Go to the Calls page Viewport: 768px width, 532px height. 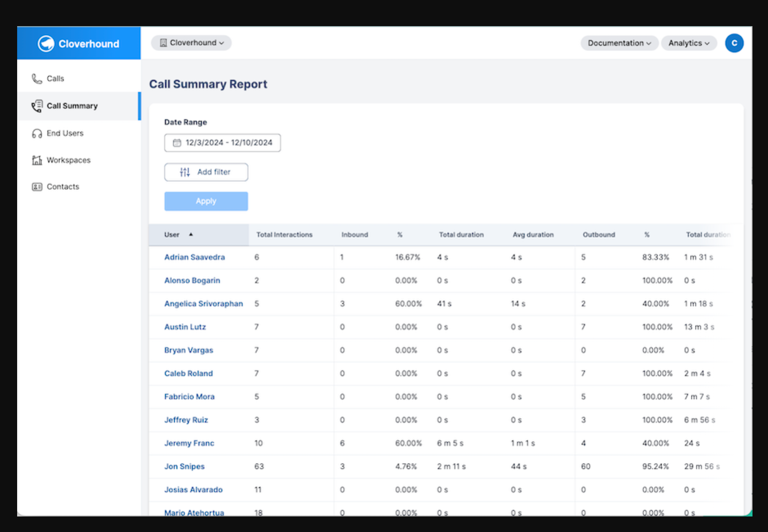(79, 78)
